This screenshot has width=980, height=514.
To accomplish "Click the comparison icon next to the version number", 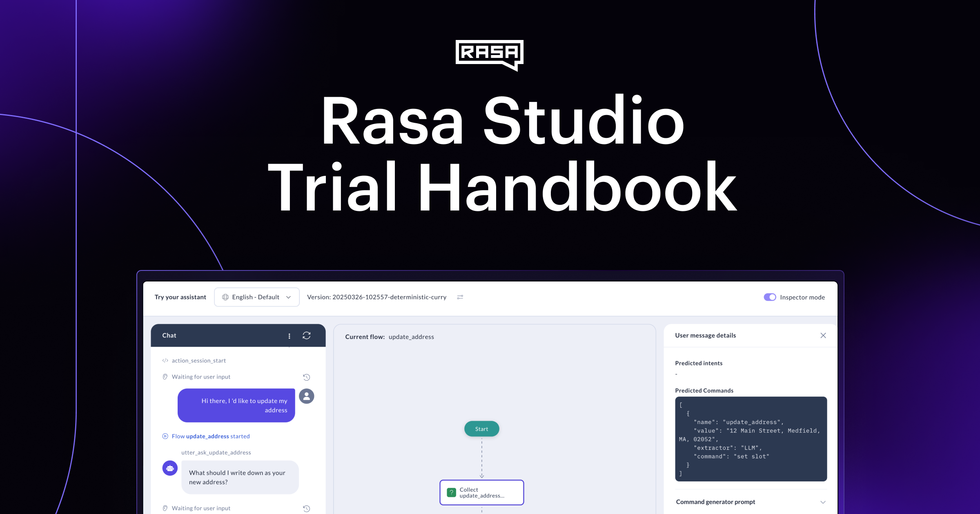I will point(460,297).
